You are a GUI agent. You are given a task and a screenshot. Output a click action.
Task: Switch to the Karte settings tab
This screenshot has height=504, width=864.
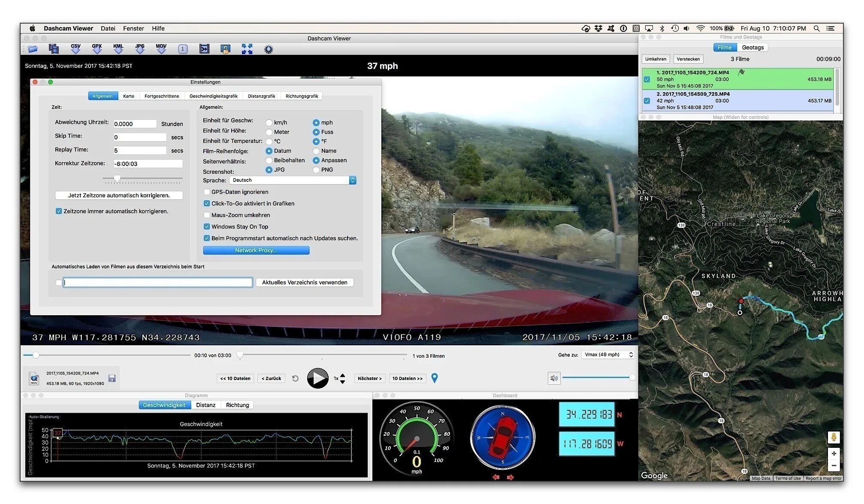129,96
